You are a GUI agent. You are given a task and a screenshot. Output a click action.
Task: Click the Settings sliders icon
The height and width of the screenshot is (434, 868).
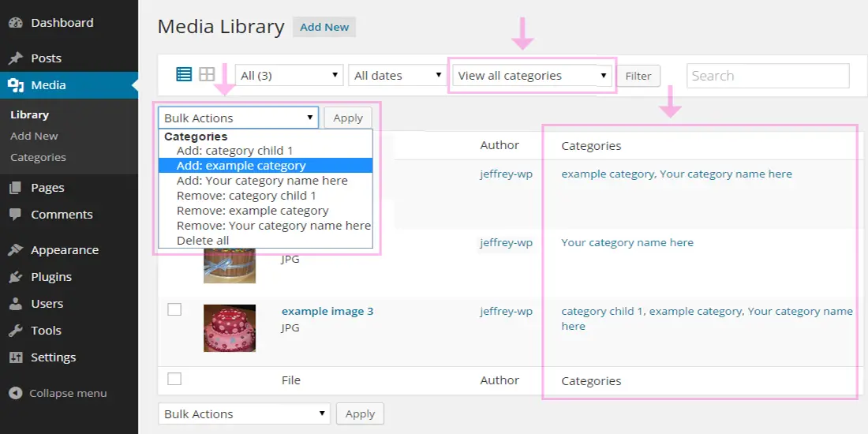click(x=16, y=357)
